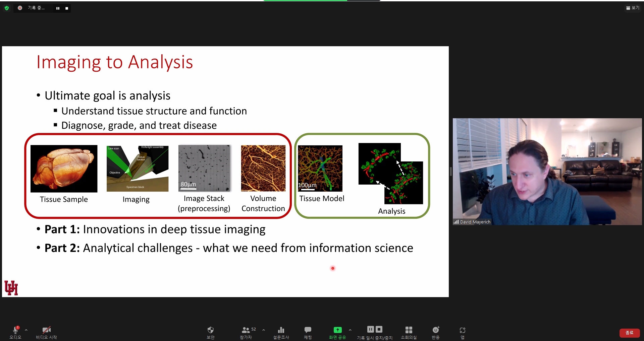
Task: Click the signal strength bars by David's name
Action: [x=456, y=222]
